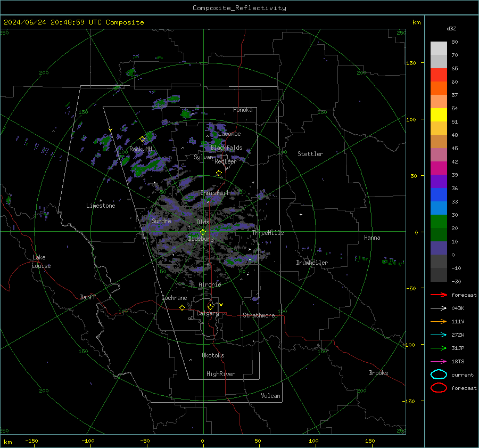
Task: Click the yellow diamond marker below Cochrane
Action: tap(182, 307)
